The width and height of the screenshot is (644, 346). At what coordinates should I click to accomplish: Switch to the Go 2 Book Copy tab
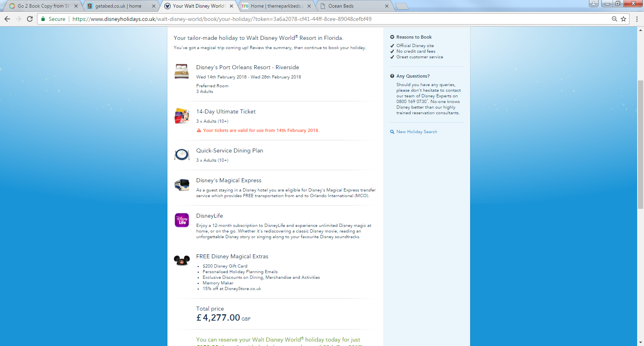pos(43,6)
